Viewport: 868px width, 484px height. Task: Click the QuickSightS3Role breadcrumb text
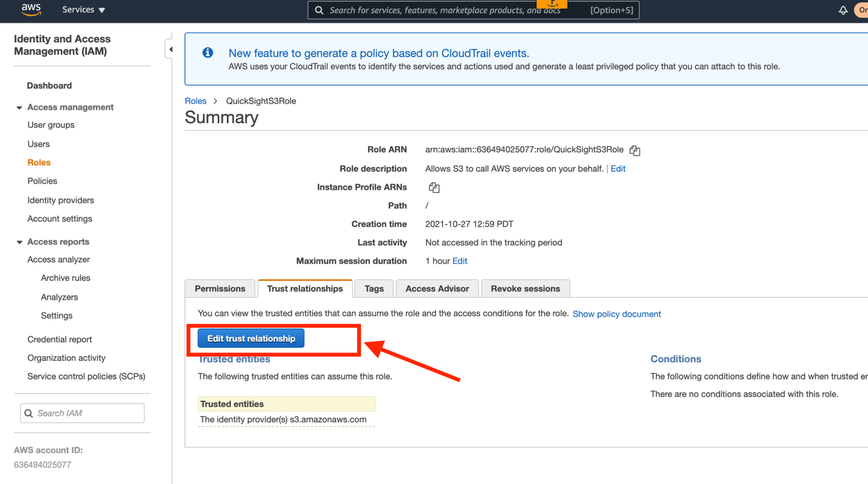pyautogui.click(x=261, y=101)
